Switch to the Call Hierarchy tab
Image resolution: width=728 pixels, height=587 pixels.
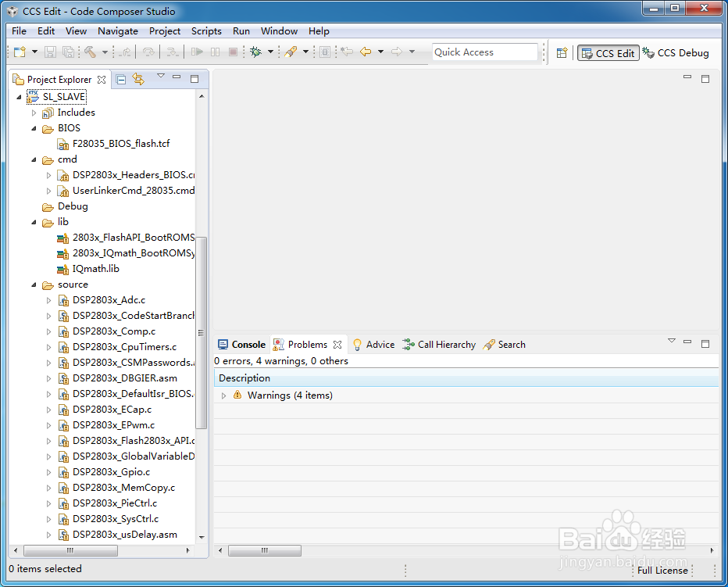click(x=439, y=345)
